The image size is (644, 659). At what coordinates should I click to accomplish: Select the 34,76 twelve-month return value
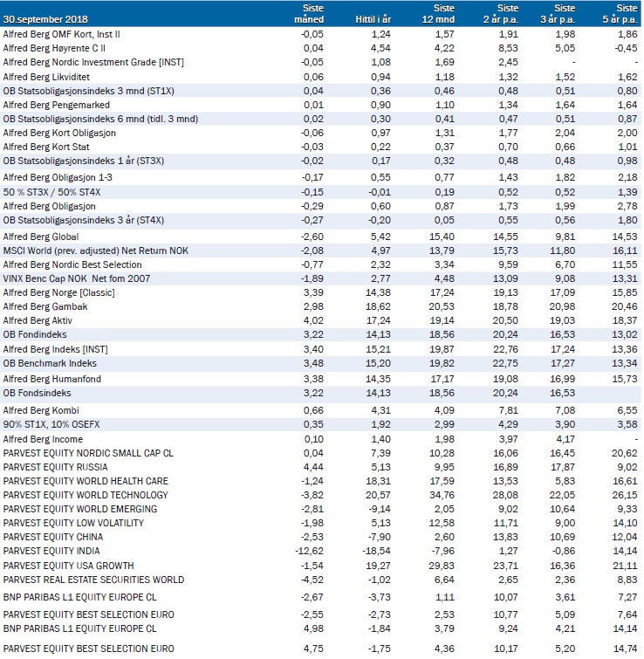click(442, 495)
